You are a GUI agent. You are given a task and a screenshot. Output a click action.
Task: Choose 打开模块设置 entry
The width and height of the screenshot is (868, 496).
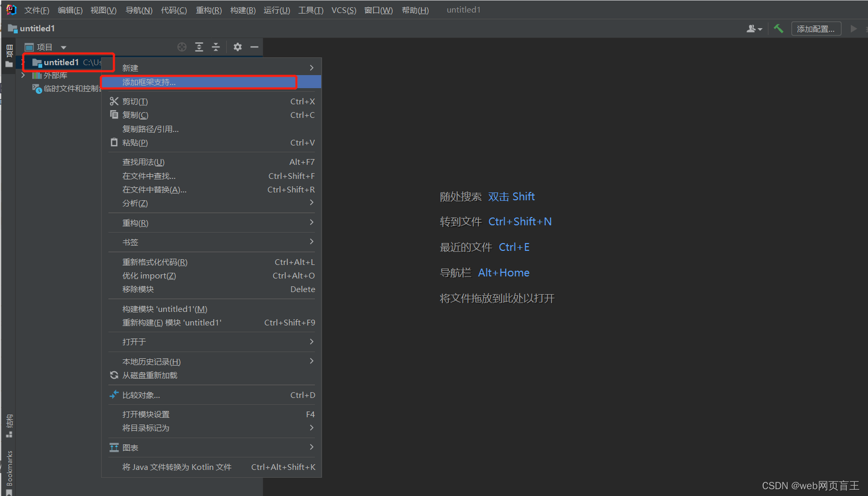pyautogui.click(x=211, y=414)
